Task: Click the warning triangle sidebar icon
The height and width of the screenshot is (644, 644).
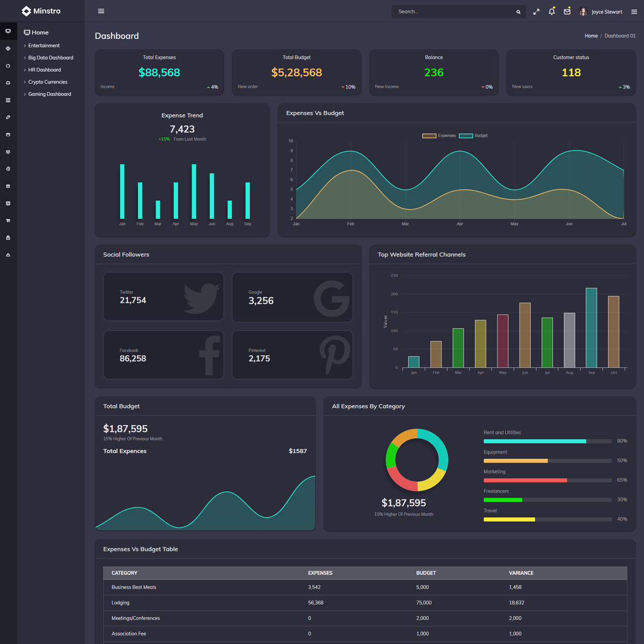Action: point(8,255)
